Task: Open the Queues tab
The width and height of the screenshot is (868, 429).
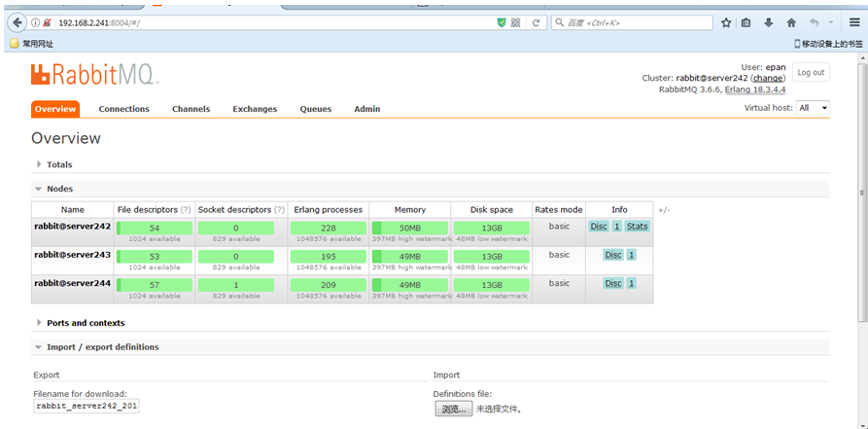Action: coord(316,109)
